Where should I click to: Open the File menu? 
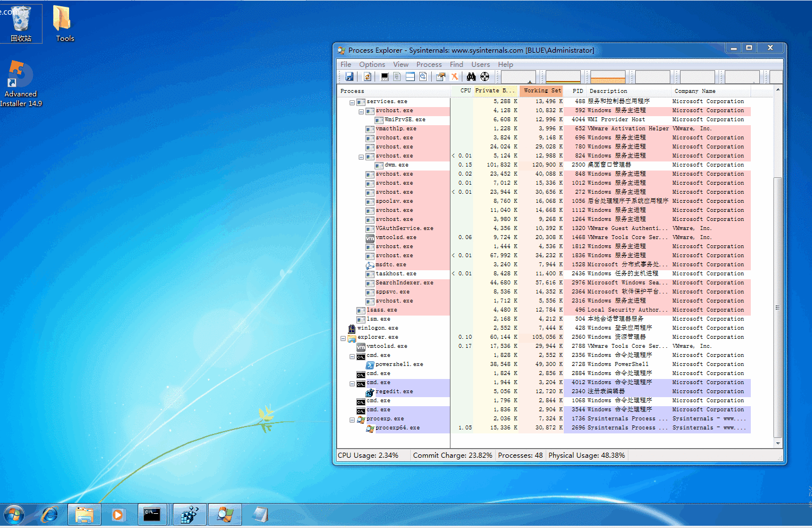[346, 65]
